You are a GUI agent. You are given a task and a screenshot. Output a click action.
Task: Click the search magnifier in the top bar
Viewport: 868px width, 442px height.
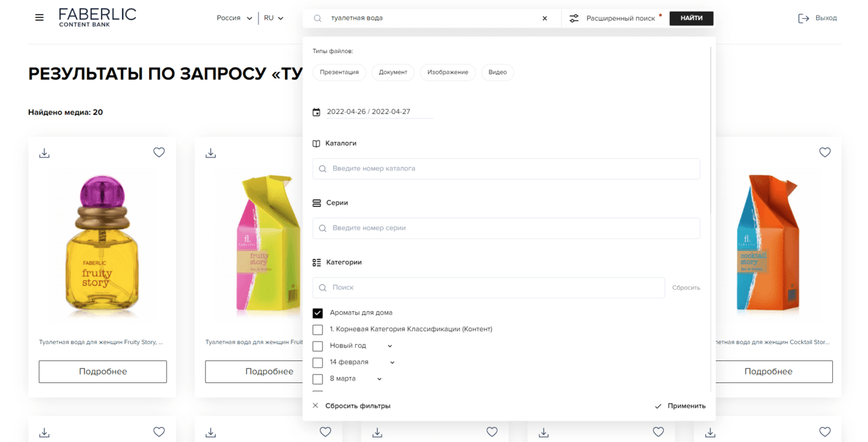pyautogui.click(x=317, y=18)
